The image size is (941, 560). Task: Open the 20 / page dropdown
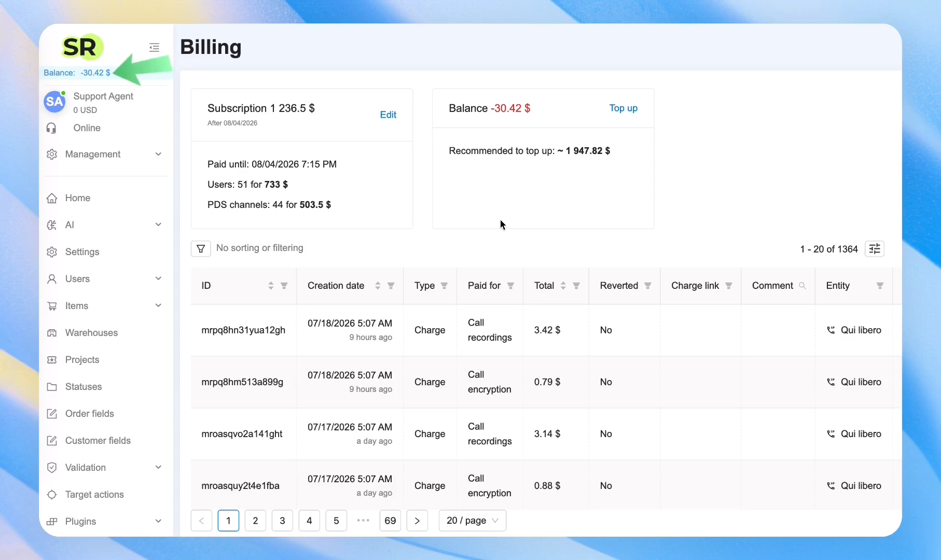[x=473, y=521]
